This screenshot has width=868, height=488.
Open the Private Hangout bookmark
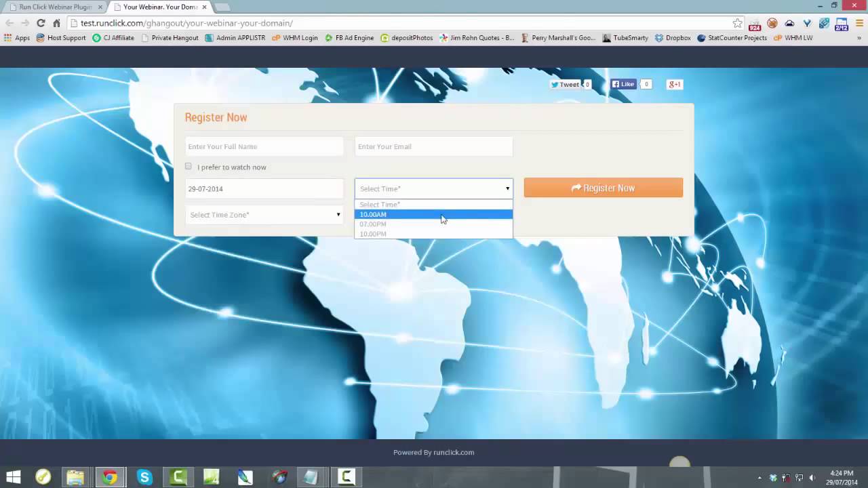(x=170, y=38)
